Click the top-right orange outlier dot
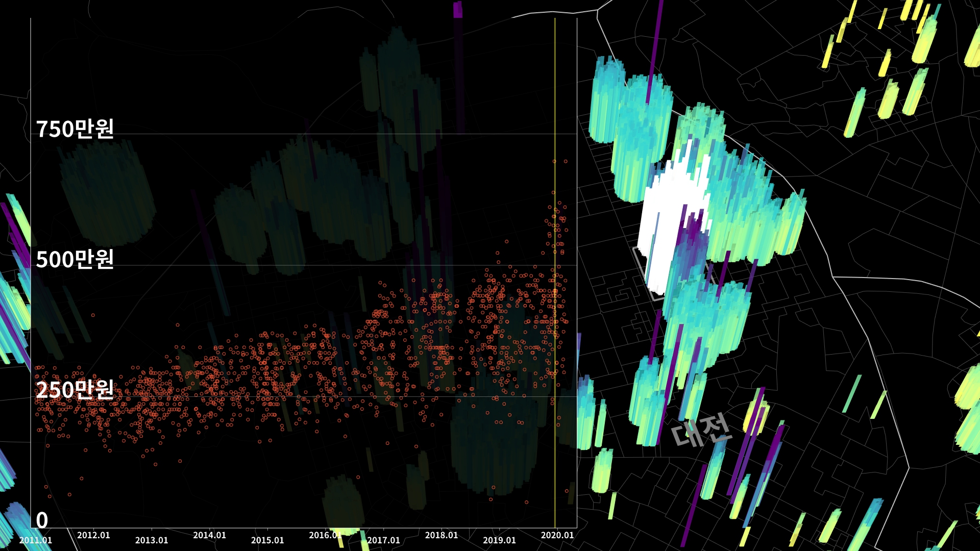Viewport: 980px width, 551px height. 566,162
